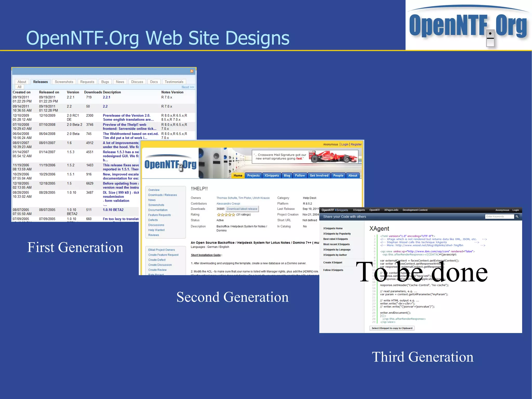Open the Discuss tab
The image size is (532, 399).
137,82
